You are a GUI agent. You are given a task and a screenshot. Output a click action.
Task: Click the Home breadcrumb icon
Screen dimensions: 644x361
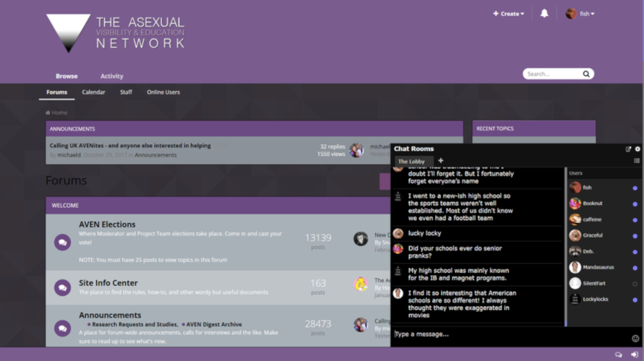48,113
